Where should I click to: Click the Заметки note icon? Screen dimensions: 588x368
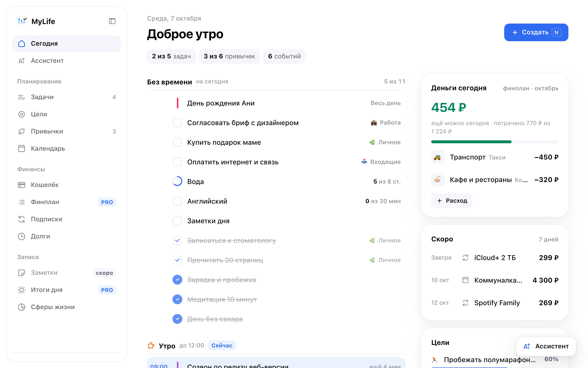(22, 273)
